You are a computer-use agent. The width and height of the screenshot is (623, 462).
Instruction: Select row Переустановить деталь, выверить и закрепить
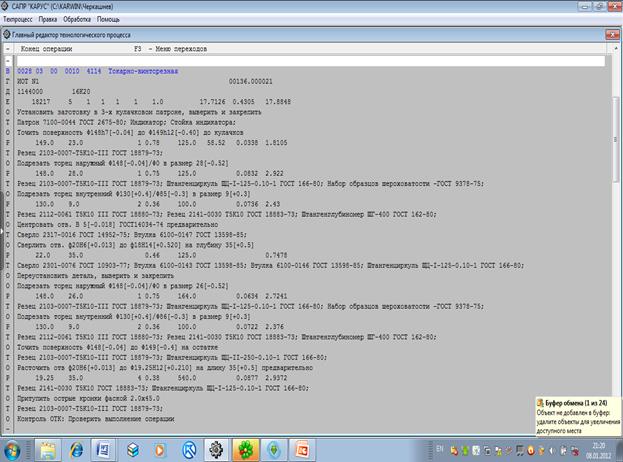[95, 276]
